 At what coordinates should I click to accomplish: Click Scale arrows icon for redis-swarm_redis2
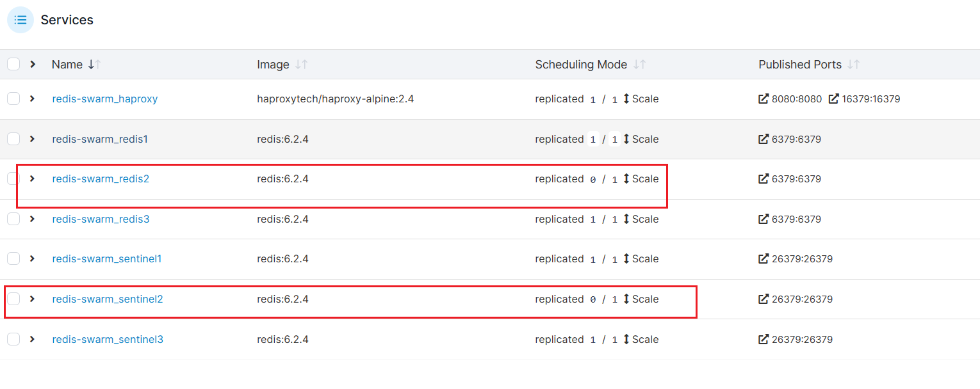coord(626,179)
